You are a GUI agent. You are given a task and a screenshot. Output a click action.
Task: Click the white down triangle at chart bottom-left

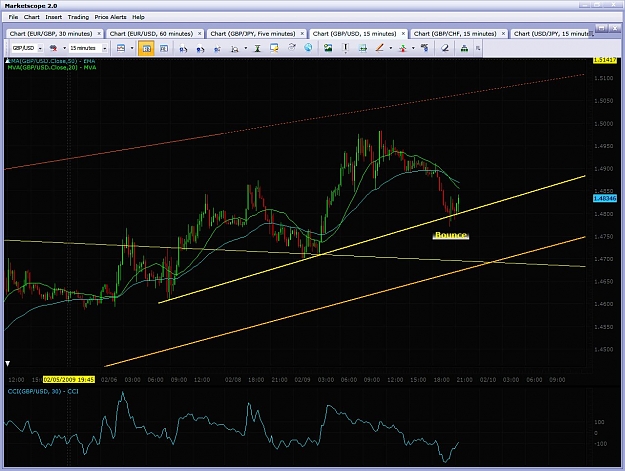pyautogui.click(x=8, y=363)
